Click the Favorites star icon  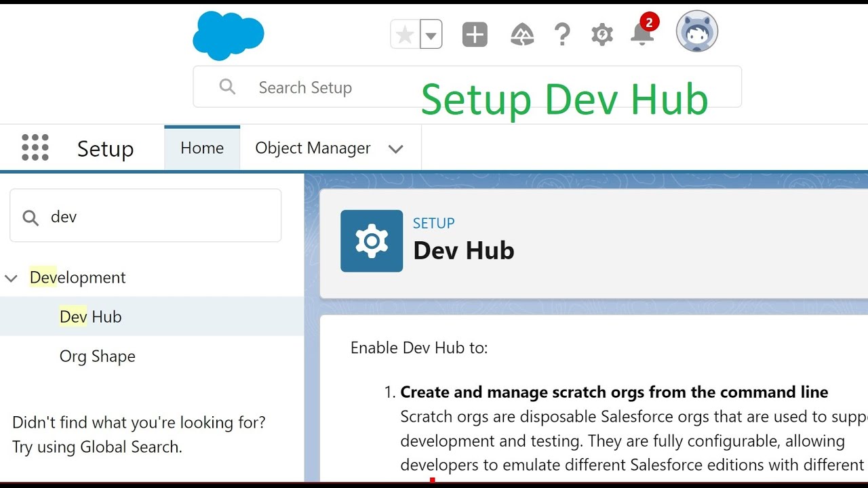[x=405, y=35]
